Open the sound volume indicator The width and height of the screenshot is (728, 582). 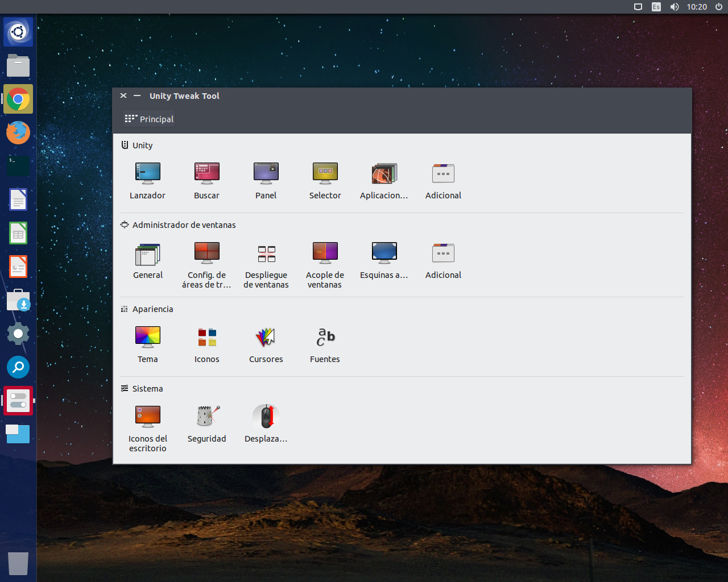675,7
